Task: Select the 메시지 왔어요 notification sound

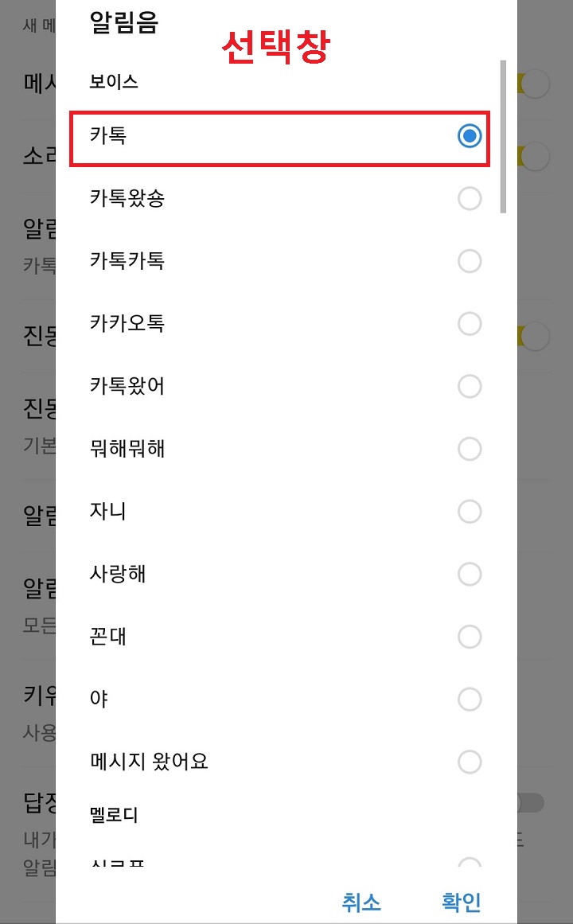Action: tap(279, 762)
